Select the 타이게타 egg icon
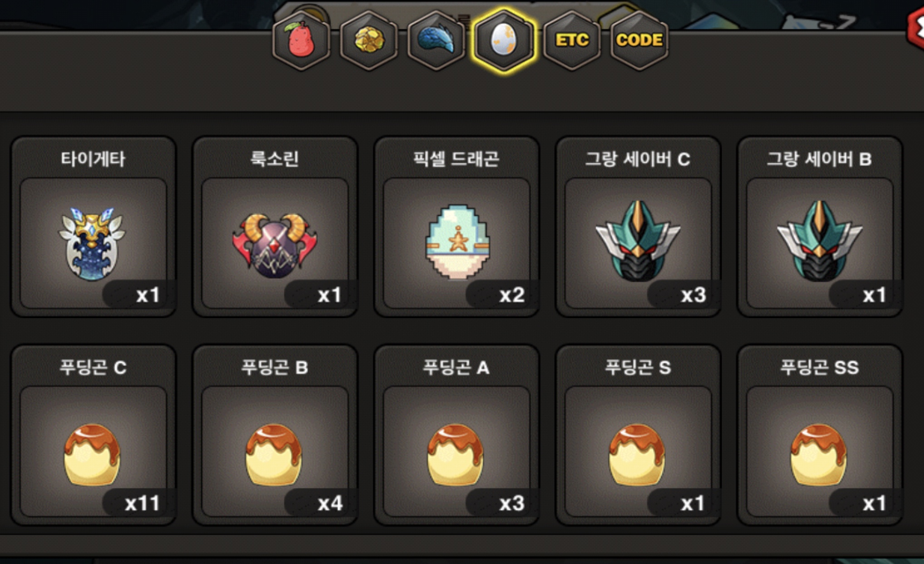The width and height of the screenshot is (924, 564). click(92, 244)
